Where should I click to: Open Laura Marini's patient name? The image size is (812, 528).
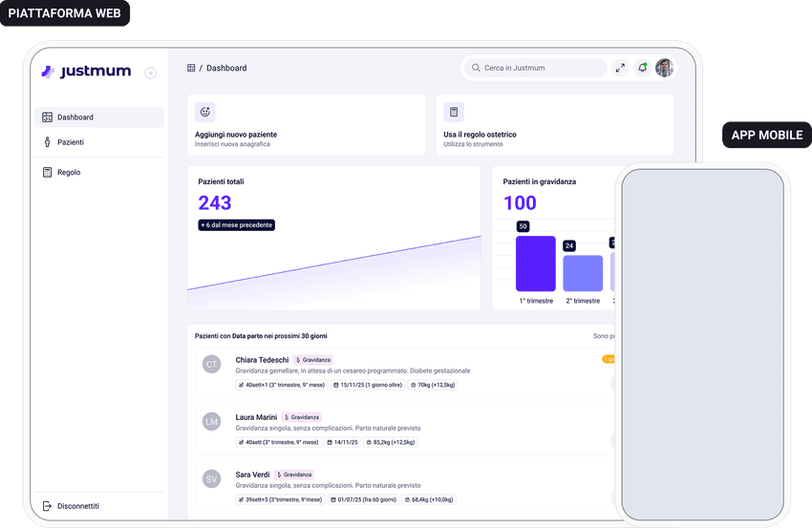pos(256,417)
